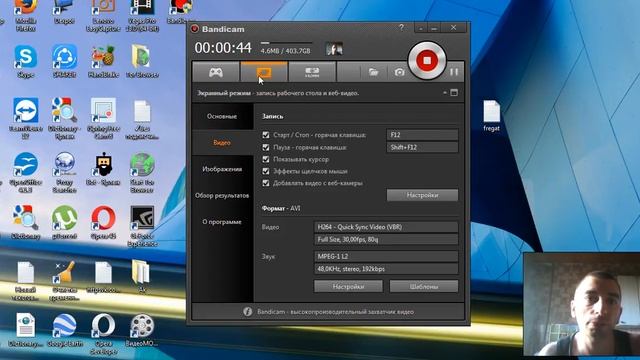The image size is (640, 360).
Task: Open the ВидеоМОНТАЖ film reel shortcut
Action: tap(142, 330)
